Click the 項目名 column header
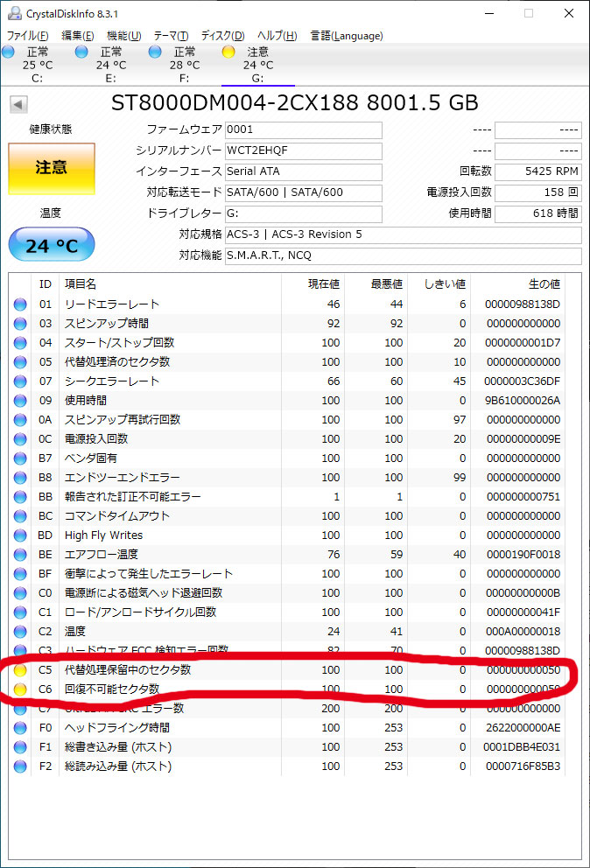590x868 pixels. pyautogui.click(x=171, y=284)
